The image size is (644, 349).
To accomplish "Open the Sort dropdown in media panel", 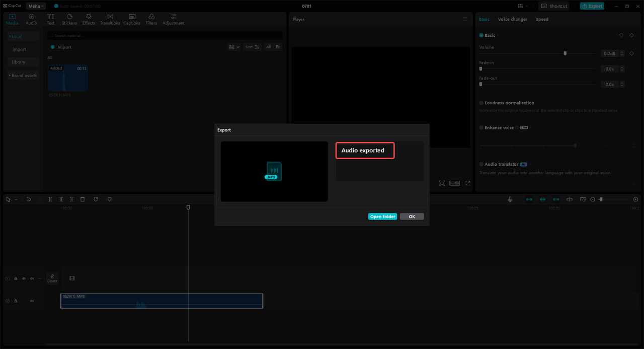I will click(252, 47).
